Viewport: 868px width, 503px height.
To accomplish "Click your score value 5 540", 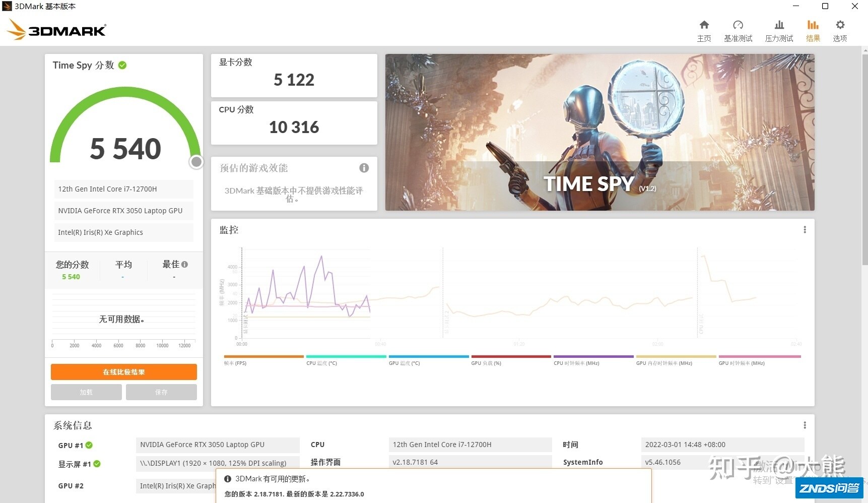I will click(71, 277).
